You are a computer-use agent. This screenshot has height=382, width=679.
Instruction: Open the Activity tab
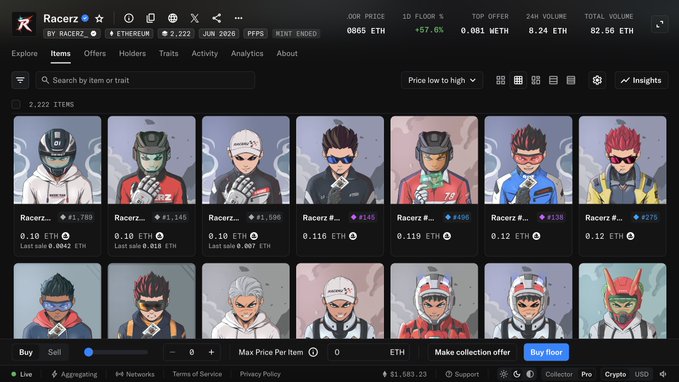[x=204, y=53]
